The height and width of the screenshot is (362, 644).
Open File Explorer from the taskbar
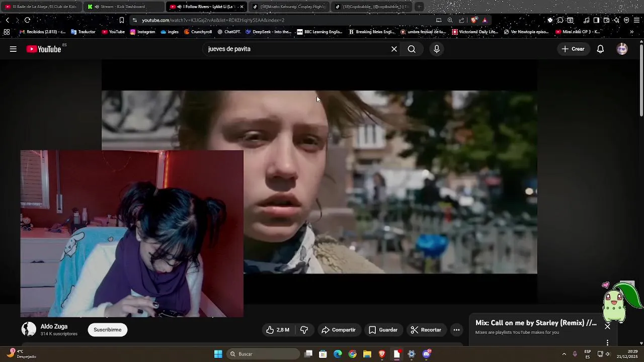[367, 354]
